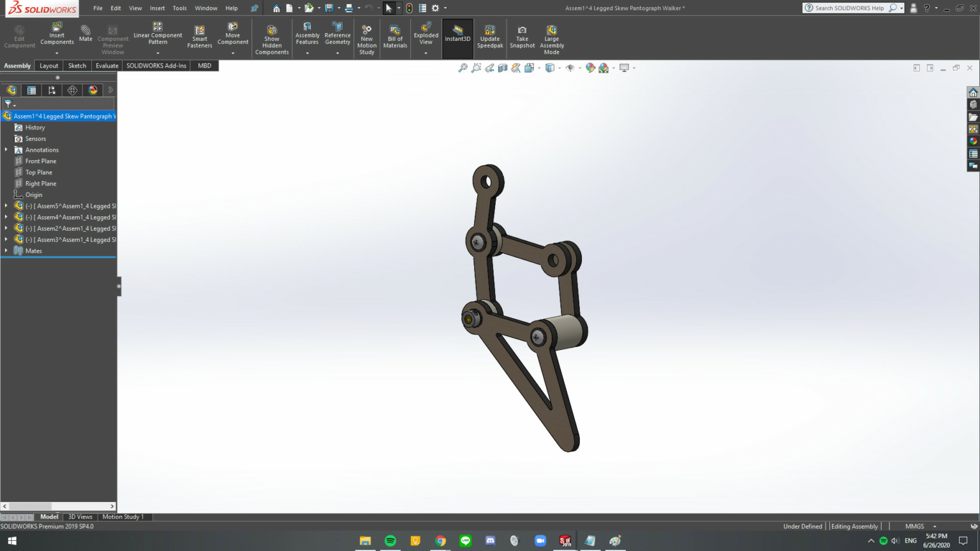Insert a Bill of Materials
The image size is (980, 551).
(395, 37)
